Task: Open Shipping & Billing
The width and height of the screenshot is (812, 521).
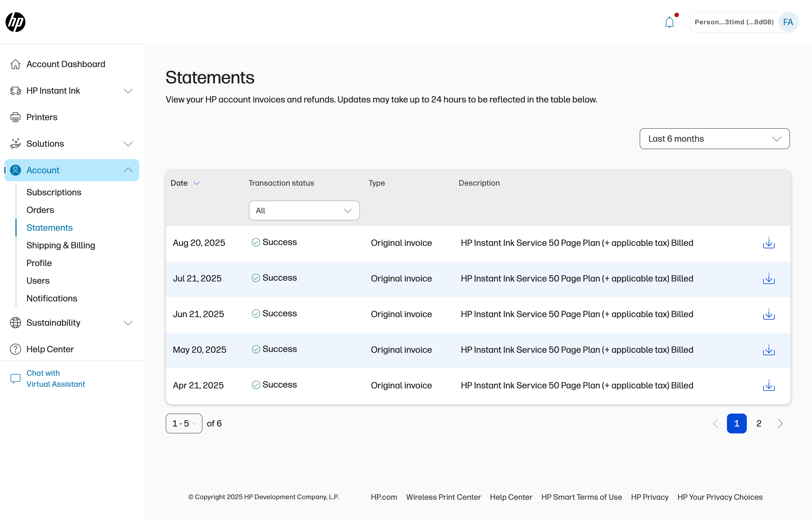Action: [60, 245]
